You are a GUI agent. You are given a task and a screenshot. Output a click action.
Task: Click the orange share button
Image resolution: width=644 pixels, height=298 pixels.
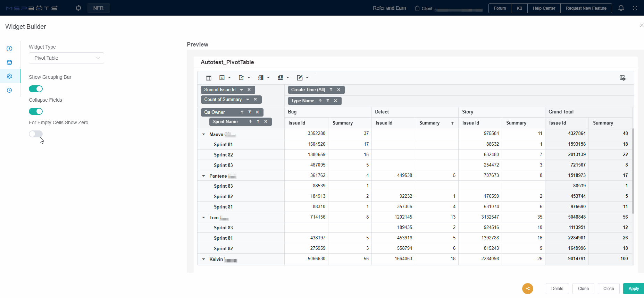(527, 288)
